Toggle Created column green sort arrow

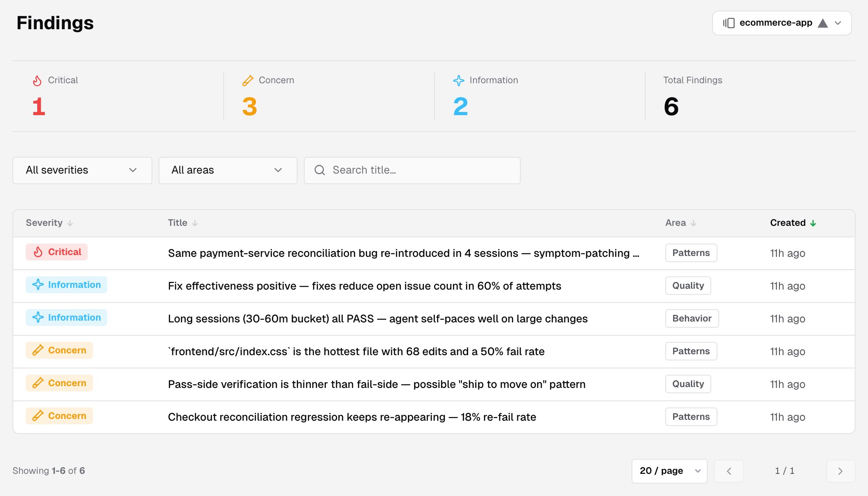pos(813,223)
